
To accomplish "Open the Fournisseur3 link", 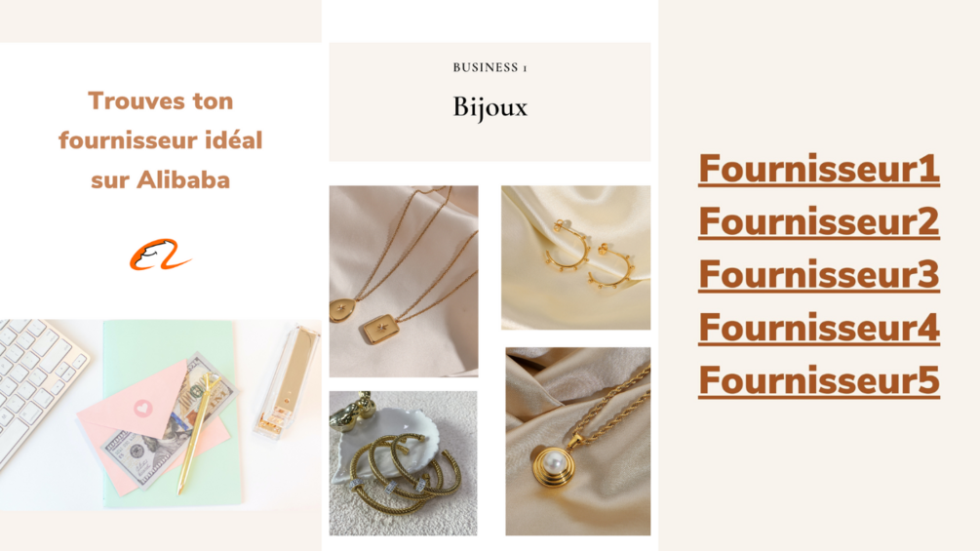I will click(x=819, y=275).
